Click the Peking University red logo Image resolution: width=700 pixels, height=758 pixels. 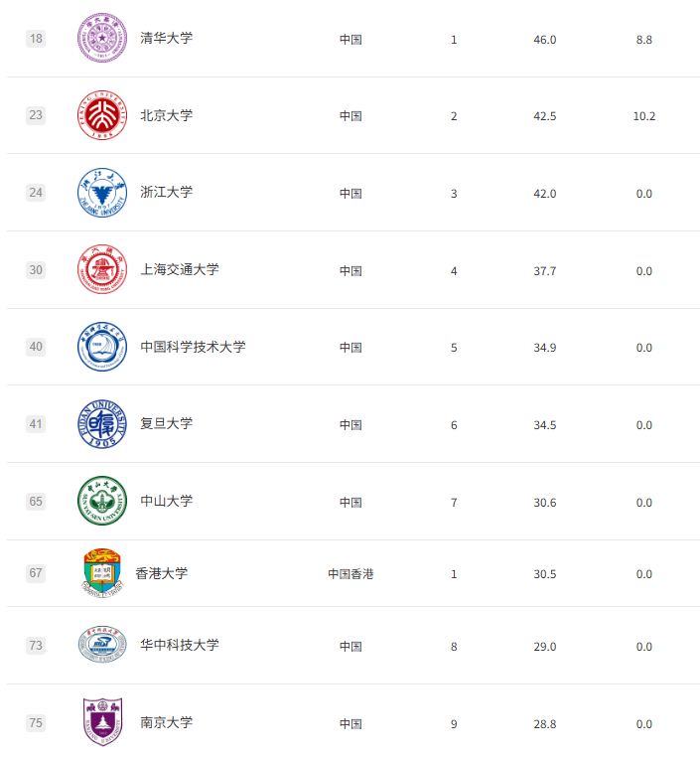pyautogui.click(x=102, y=115)
